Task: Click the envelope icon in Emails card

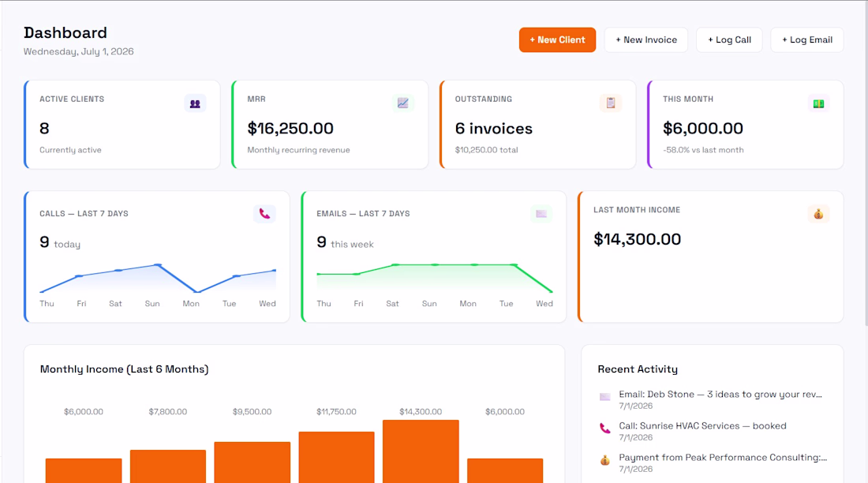Action: click(541, 214)
